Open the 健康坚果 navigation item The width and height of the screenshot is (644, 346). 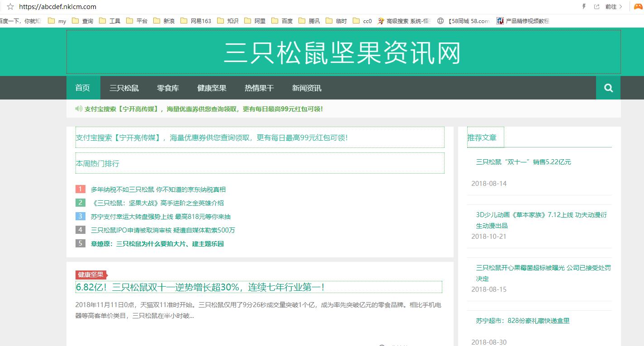point(212,88)
